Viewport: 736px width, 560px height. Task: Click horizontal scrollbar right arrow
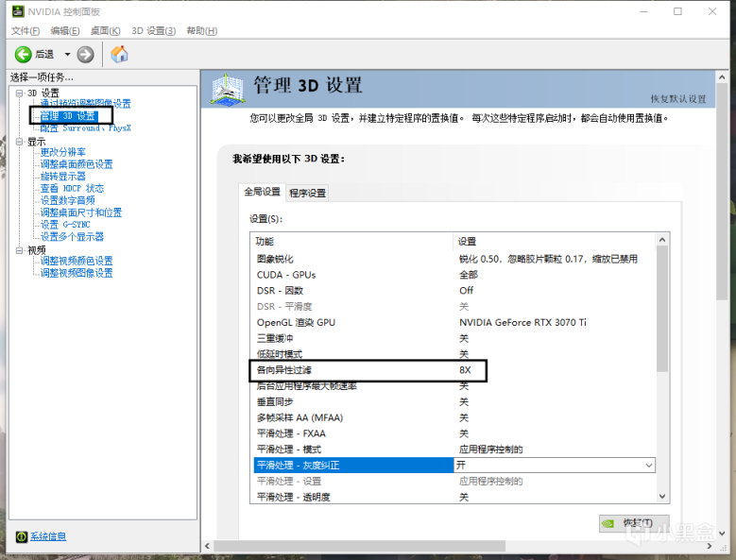(710, 546)
